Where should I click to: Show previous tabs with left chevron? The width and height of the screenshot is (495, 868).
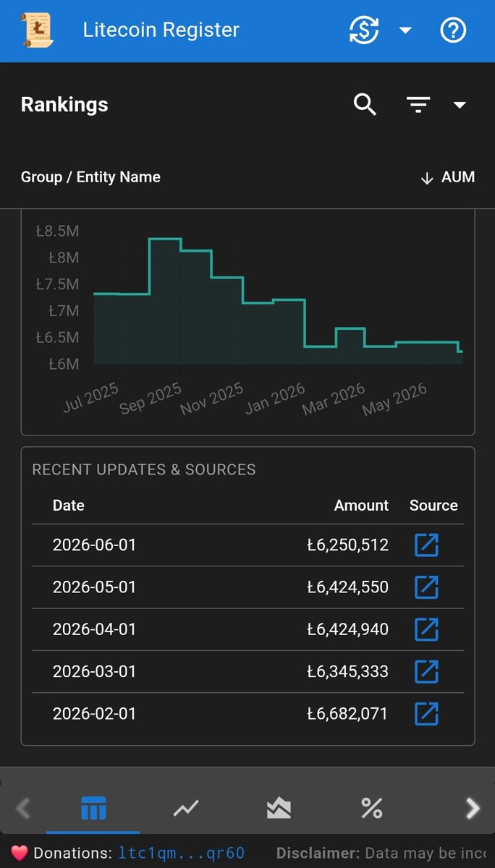click(x=23, y=808)
